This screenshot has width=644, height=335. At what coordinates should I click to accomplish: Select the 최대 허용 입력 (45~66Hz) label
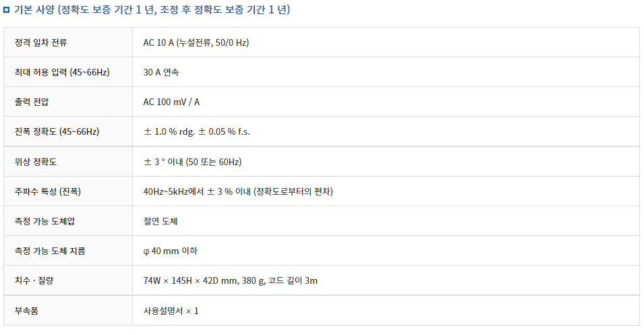(62, 72)
